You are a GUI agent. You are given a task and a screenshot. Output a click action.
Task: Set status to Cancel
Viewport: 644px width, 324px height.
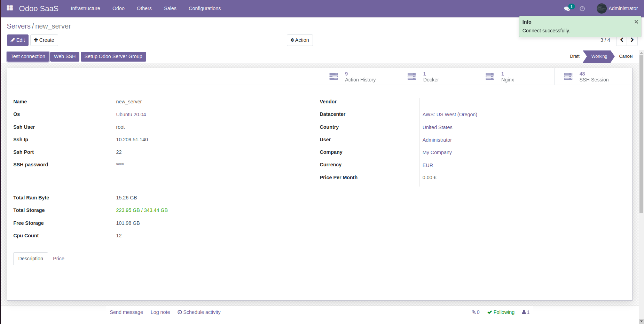[x=626, y=56]
